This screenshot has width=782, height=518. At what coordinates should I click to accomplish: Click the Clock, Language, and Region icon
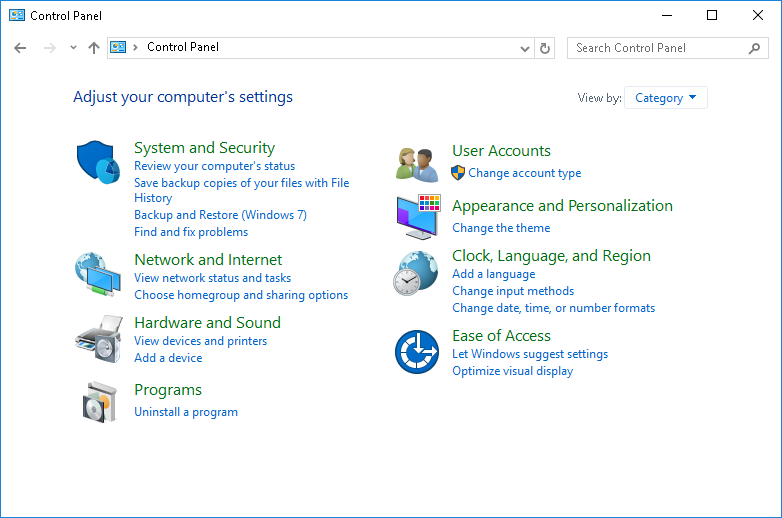(x=416, y=272)
